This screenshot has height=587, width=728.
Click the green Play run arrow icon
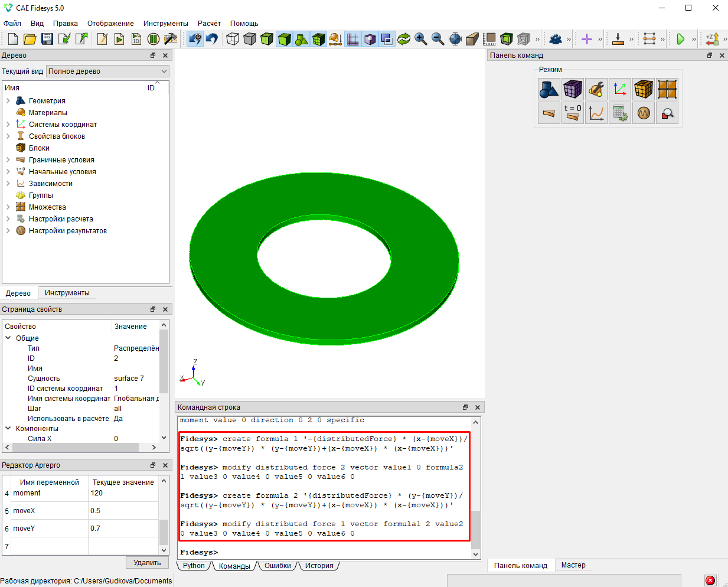(x=681, y=39)
